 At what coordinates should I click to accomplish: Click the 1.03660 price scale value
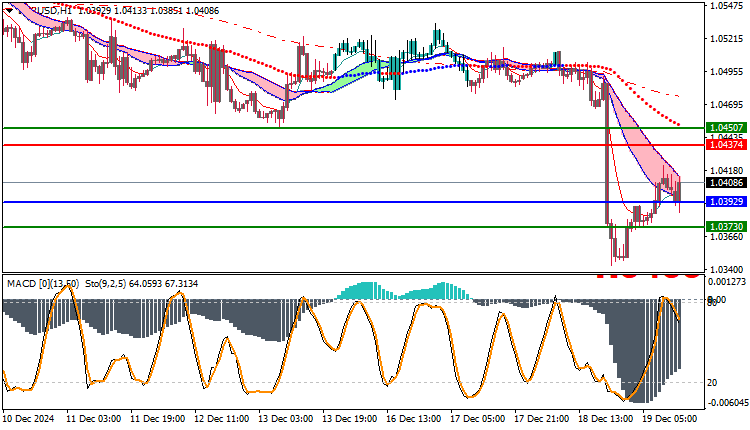pos(727,236)
